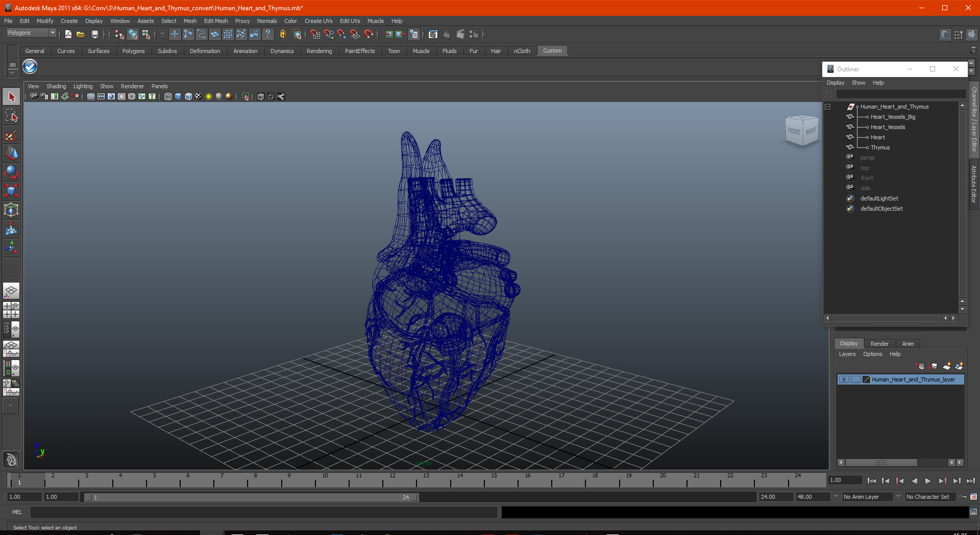Viewport: 980px width, 535px height.
Task: Toggle use all lights yellow sphere
Action: (x=209, y=96)
